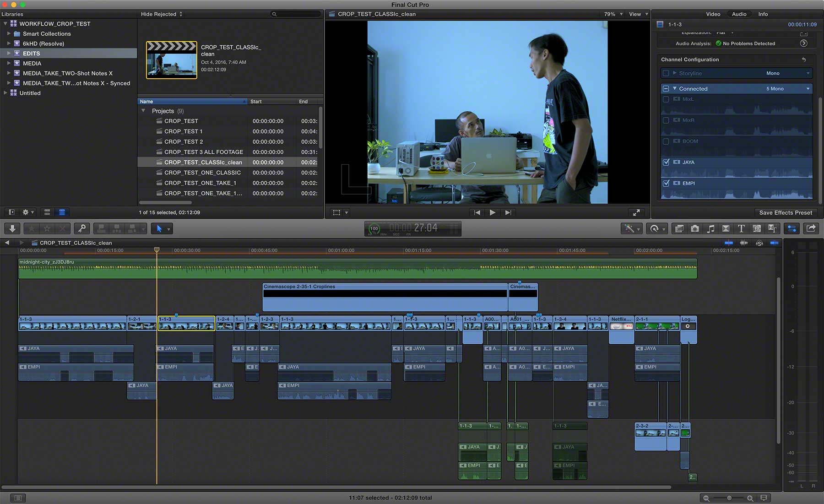Open the Titles browser T icon
The height and width of the screenshot is (504, 824).
coord(741,228)
